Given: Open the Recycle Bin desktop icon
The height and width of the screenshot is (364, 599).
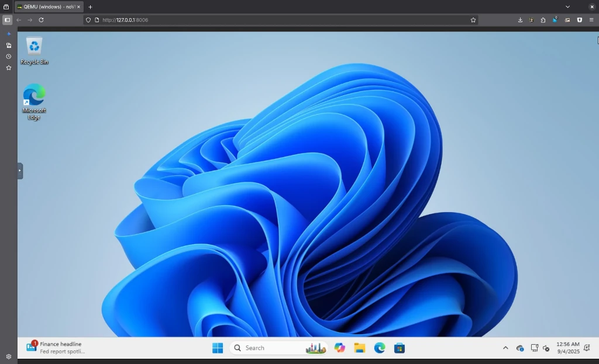Looking at the screenshot, I should tap(34, 51).
